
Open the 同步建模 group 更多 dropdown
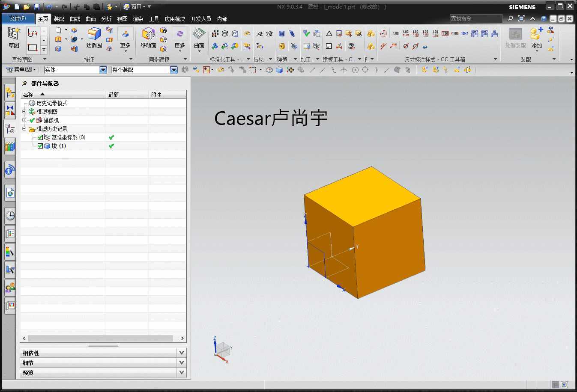tap(179, 39)
